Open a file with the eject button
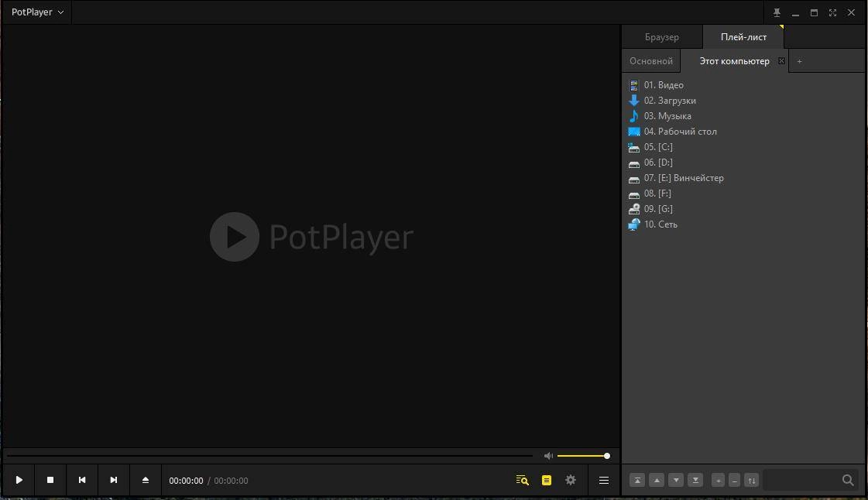868x500 pixels. (x=145, y=480)
